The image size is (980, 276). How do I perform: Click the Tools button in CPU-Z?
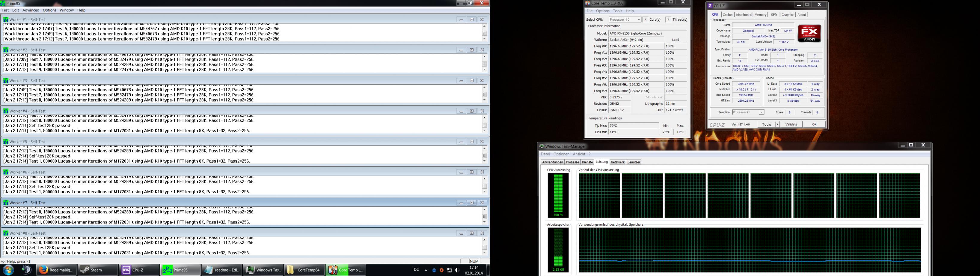766,124
